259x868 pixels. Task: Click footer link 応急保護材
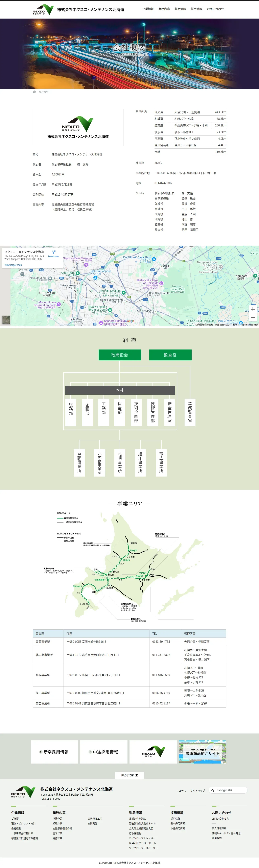point(135,833)
